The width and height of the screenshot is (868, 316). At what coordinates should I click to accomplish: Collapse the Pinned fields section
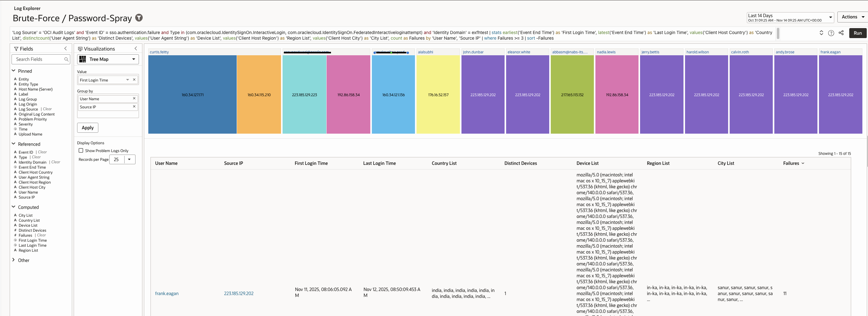pos(14,71)
